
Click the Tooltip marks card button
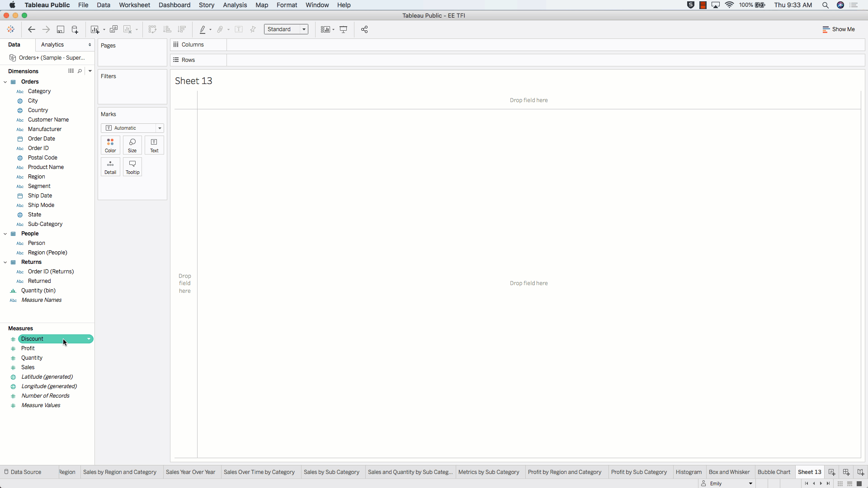point(132,167)
